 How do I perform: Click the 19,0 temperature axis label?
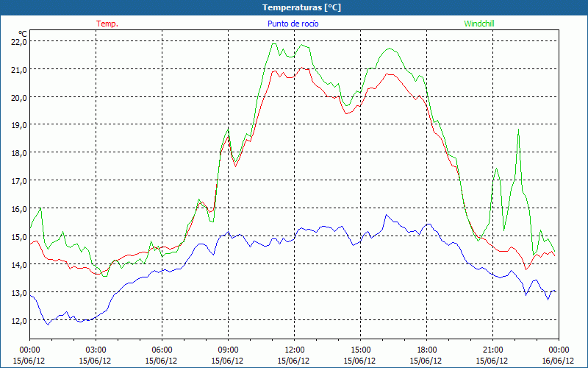point(19,125)
